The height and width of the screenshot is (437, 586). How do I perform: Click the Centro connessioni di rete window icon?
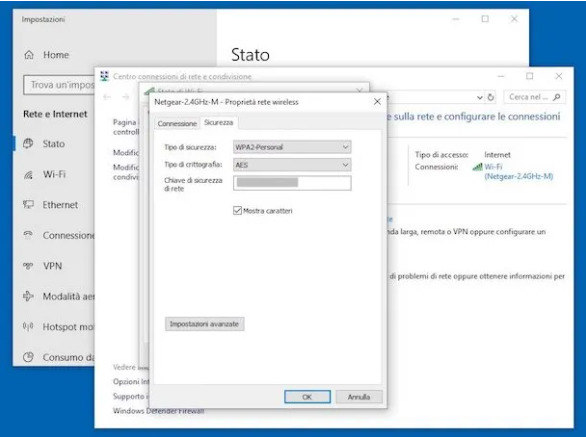point(105,76)
